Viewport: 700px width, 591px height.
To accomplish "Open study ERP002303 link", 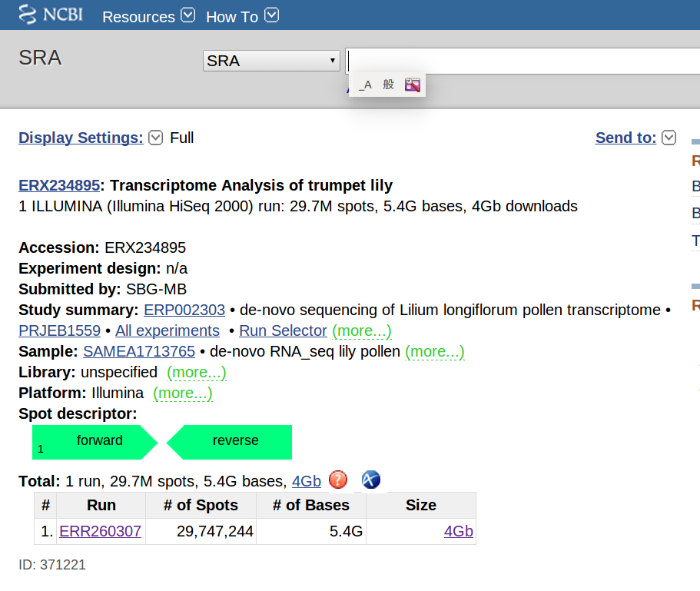I will pos(184,310).
